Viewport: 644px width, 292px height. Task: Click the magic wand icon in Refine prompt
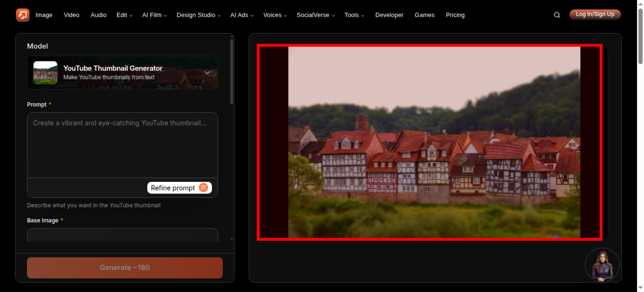point(204,187)
